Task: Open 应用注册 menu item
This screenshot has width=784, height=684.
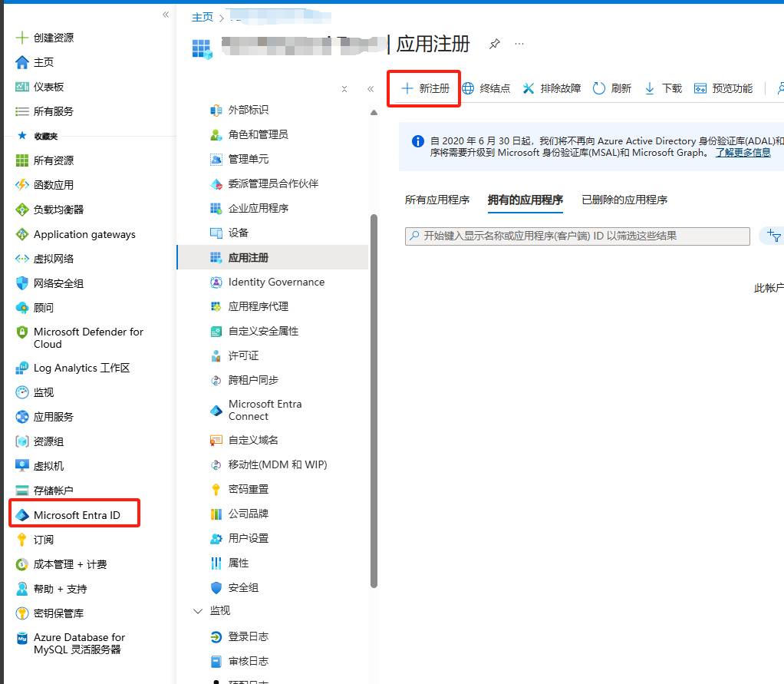Action: coord(273,258)
